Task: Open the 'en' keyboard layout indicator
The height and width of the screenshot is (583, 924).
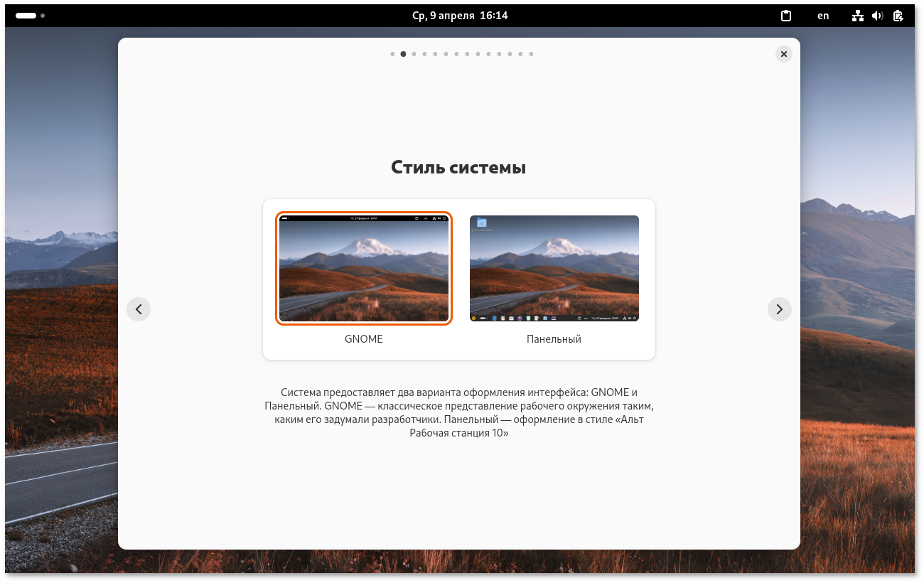Action: [822, 15]
